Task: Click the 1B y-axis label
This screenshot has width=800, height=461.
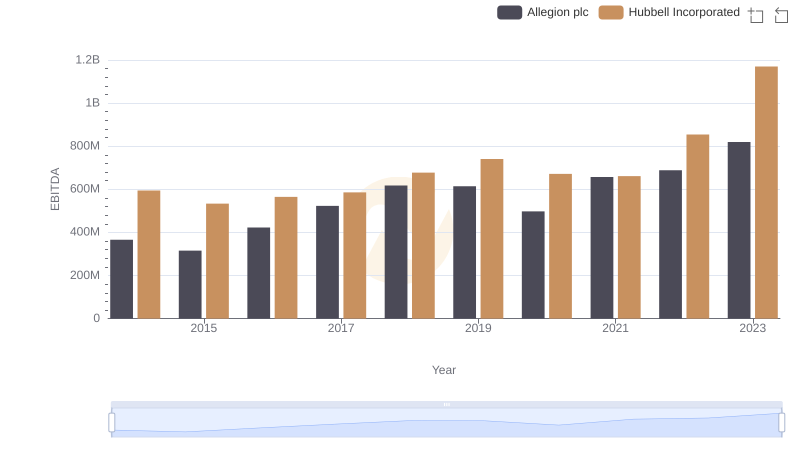Action: (x=92, y=103)
